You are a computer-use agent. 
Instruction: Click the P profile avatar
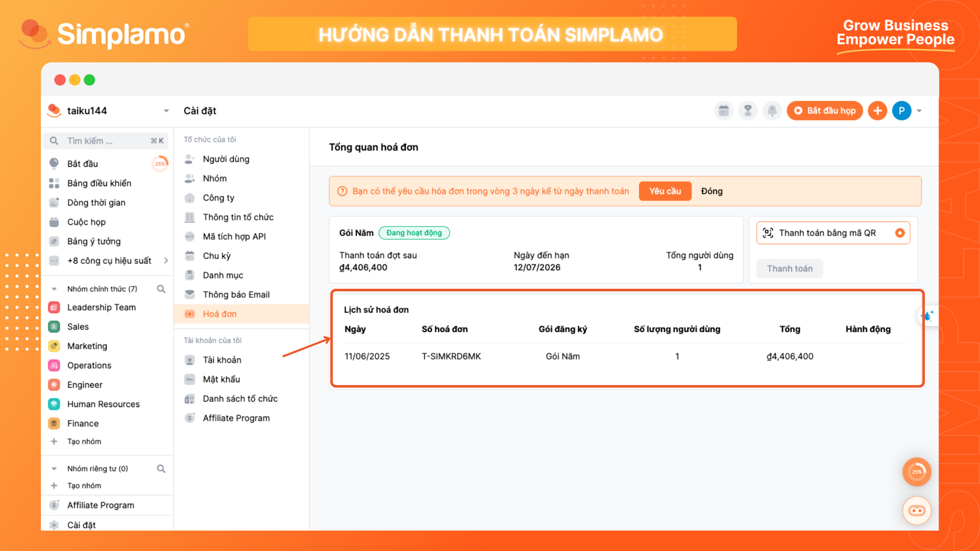pos(902,111)
